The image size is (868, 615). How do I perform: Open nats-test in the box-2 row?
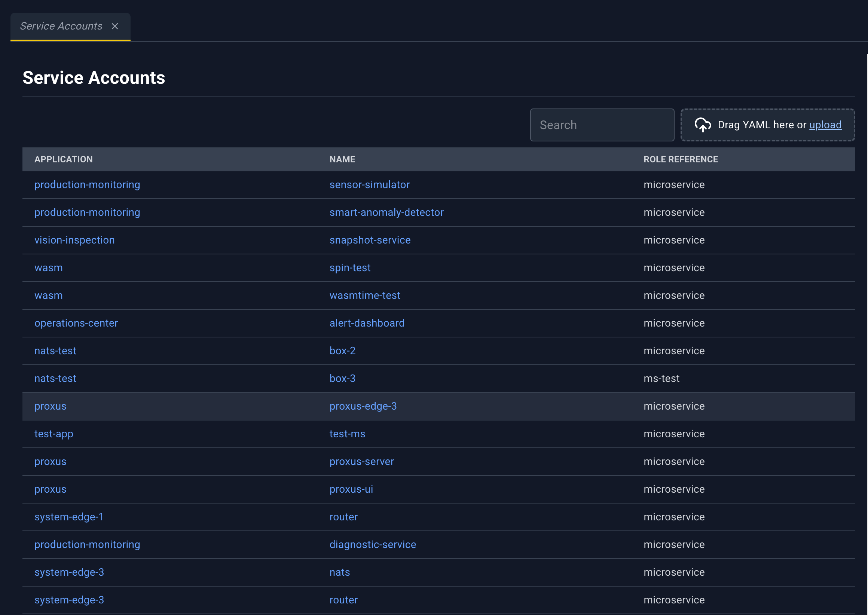[55, 351]
